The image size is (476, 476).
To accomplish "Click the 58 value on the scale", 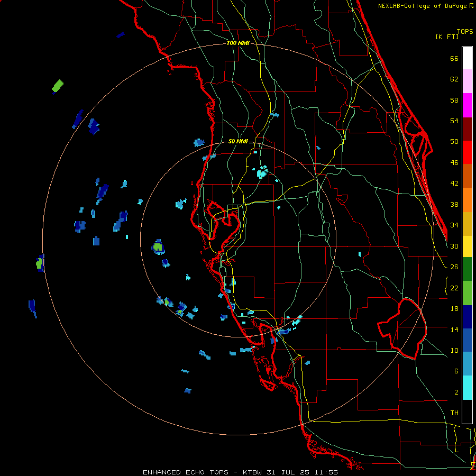I will 454,100.
